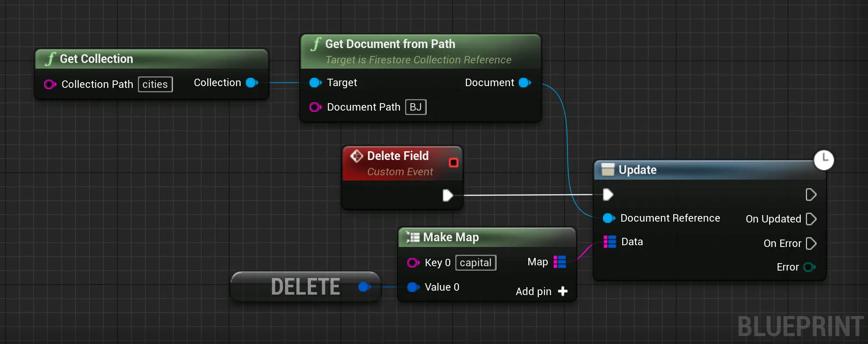Click the Key 0 input pin

(413, 263)
